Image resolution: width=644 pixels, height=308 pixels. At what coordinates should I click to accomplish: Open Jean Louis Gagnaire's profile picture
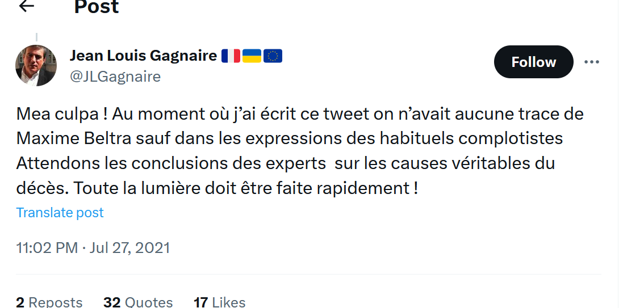pyautogui.click(x=36, y=65)
